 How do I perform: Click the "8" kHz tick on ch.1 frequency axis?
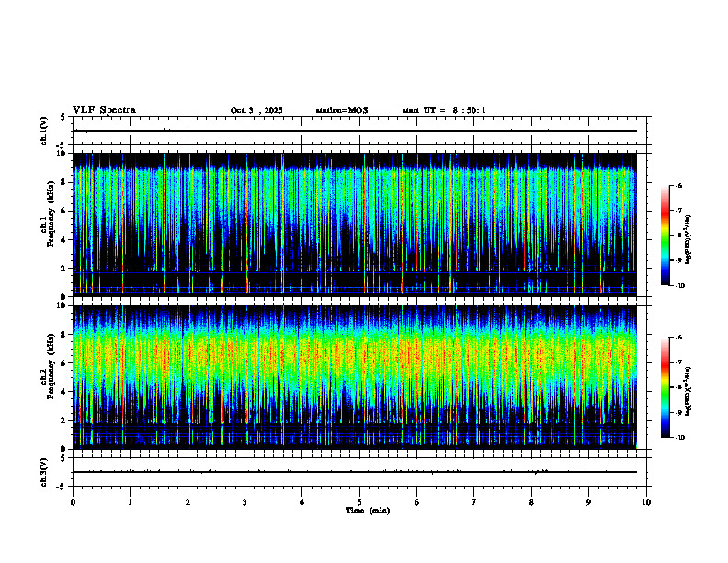(x=64, y=182)
